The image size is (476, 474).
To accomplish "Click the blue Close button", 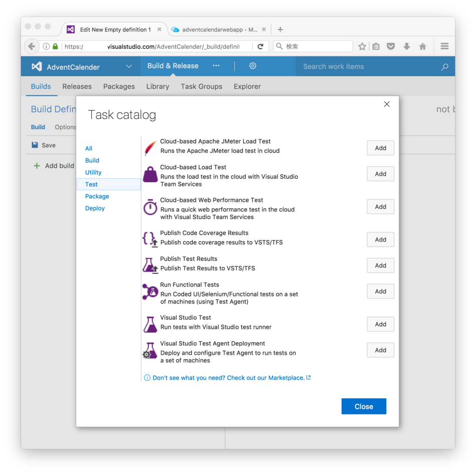I will coord(364,406).
